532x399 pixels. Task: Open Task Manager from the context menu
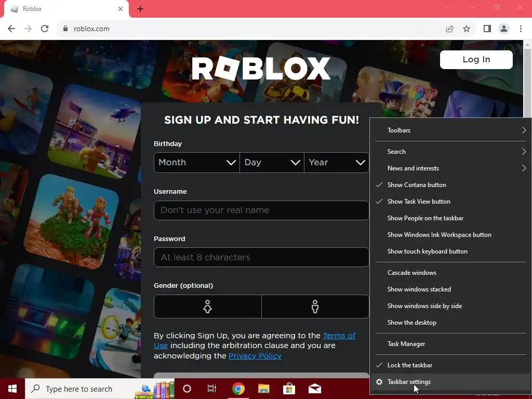tap(450, 344)
